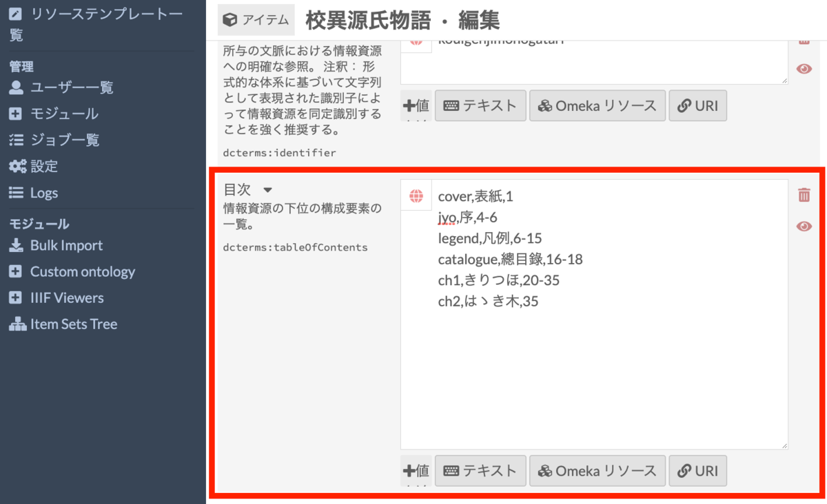Open Item Sets Tree module

click(74, 324)
